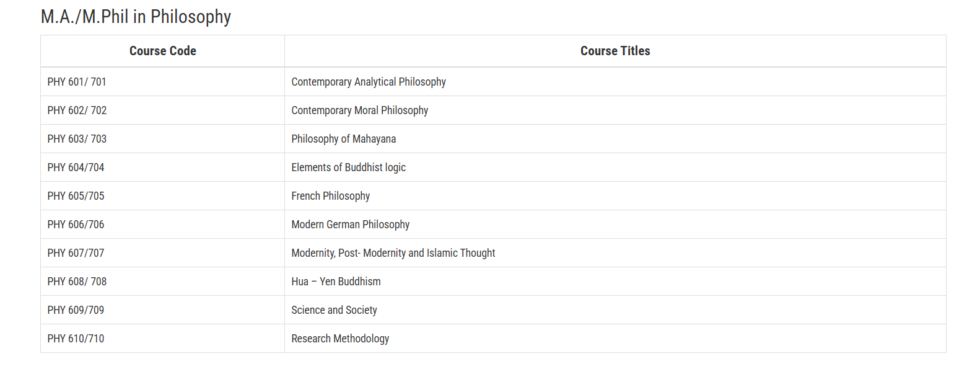Click Contemporary Moral Philosophy course title
This screenshot has width=980, height=374.
pos(359,110)
